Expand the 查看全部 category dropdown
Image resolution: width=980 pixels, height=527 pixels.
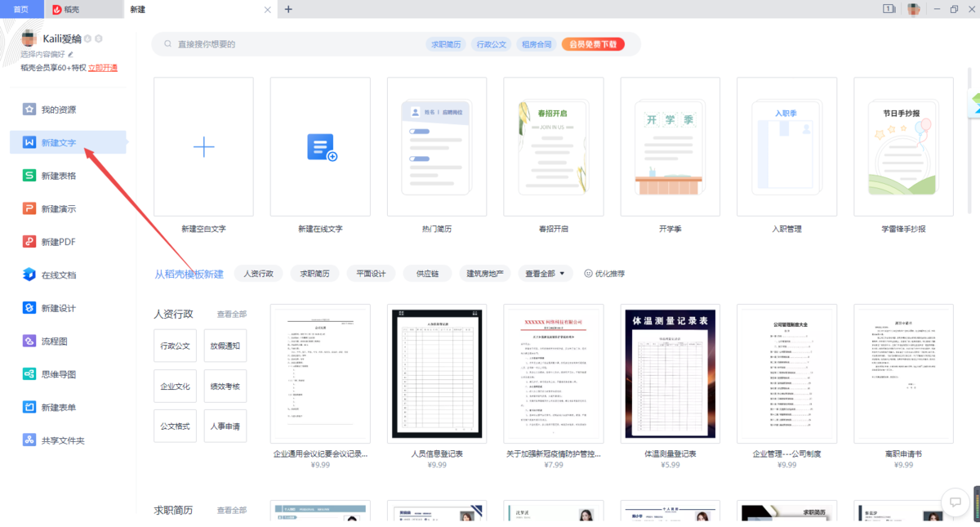(x=544, y=273)
